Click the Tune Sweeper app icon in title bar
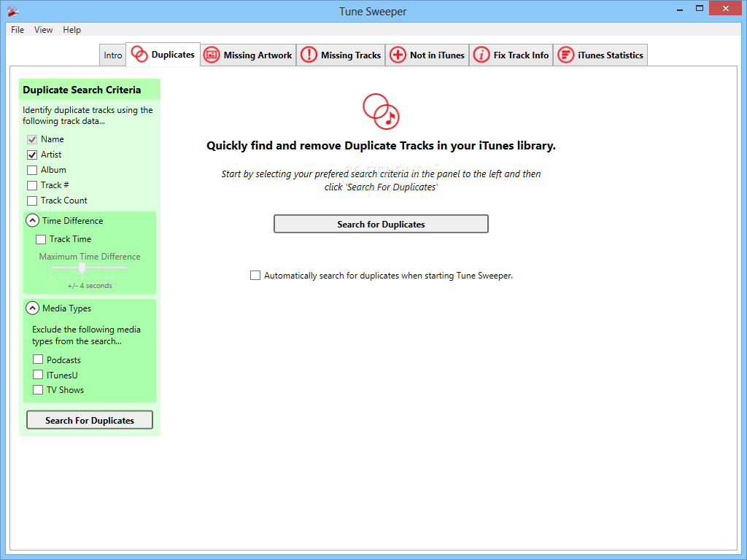Screen dimensions: 747x560 (x=12, y=10)
